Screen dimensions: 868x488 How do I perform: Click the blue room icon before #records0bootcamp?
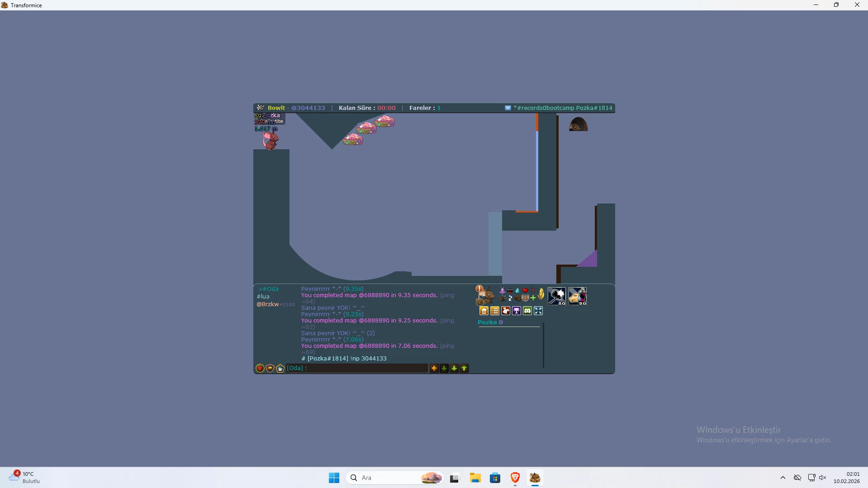point(508,108)
